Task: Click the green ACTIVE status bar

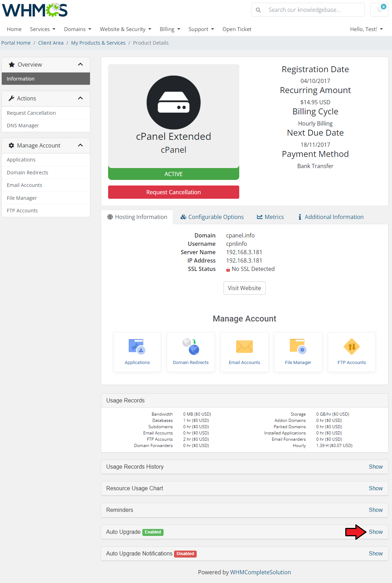Action: click(x=174, y=174)
